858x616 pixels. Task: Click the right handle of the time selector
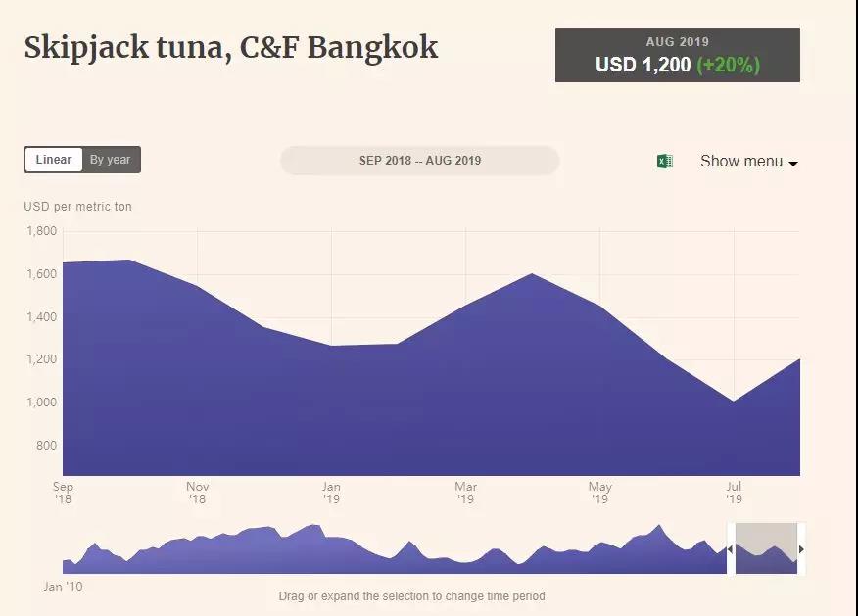(x=801, y=549)
